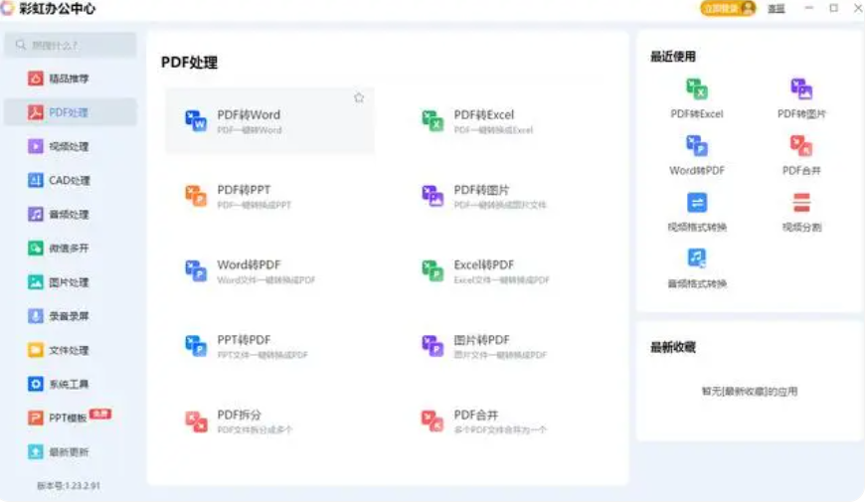
Task: Maximize the 彩虹办公中心 window
Action: tap(833, 8)
